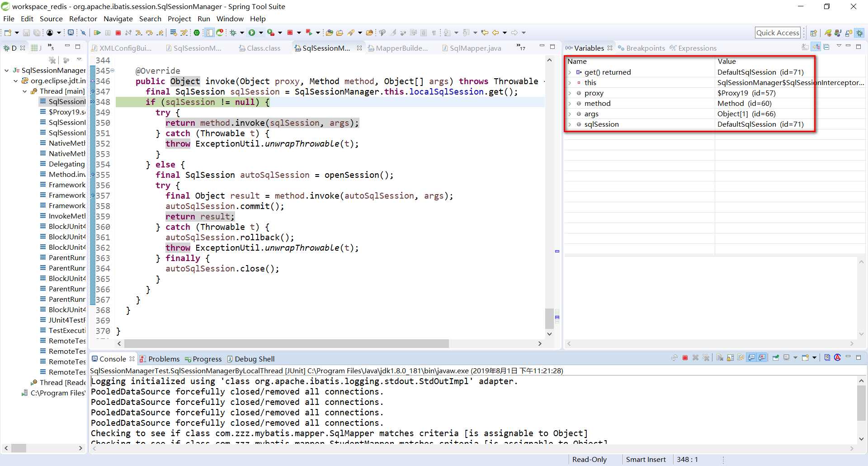
Task: Collapse the SqlSessionManager launch node
Action: pos(7,71)
